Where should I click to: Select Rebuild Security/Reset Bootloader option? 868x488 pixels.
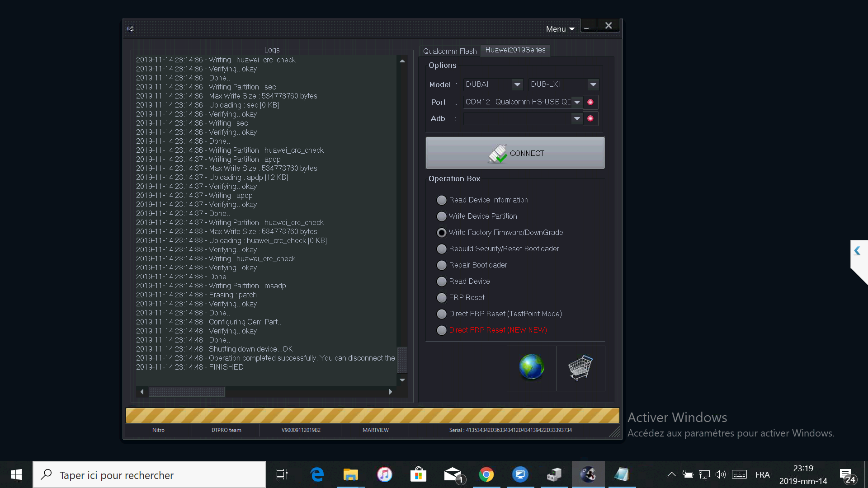(498, 249)
